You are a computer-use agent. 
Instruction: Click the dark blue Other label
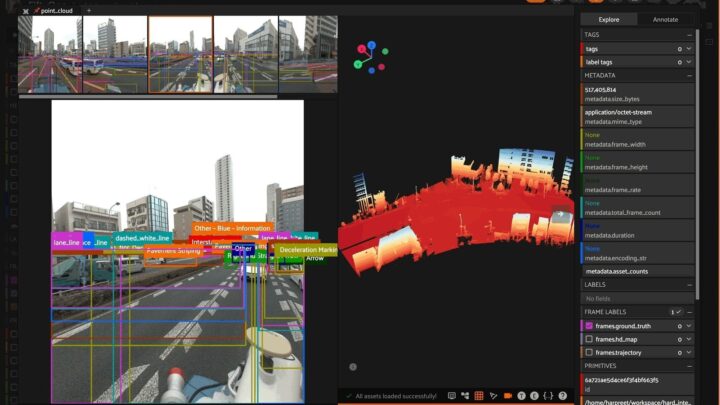click(243, 248)
